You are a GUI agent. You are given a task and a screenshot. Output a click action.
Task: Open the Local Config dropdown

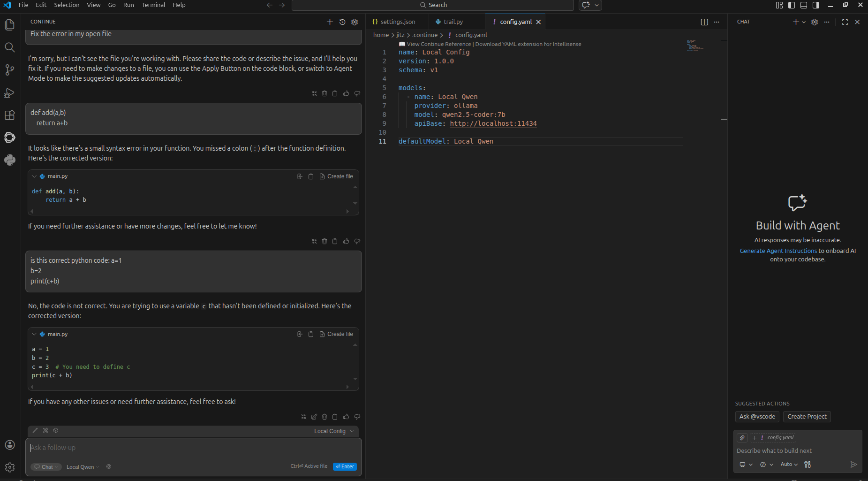pos(334,431)
